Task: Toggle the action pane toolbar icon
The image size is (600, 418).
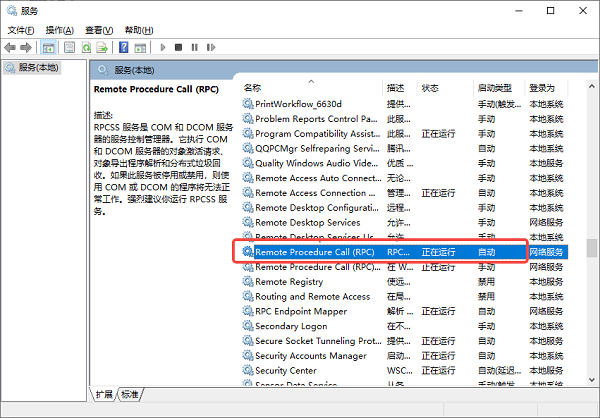Action: coord(140,47)
